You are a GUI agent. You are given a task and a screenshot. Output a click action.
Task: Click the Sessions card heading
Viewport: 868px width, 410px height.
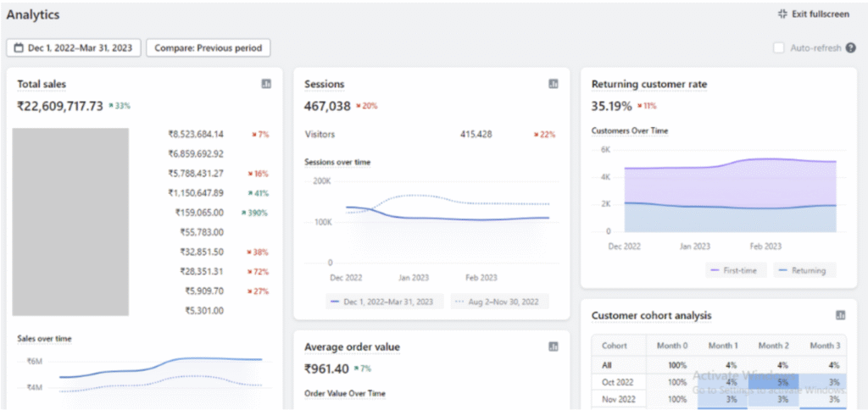click(324, 84)
